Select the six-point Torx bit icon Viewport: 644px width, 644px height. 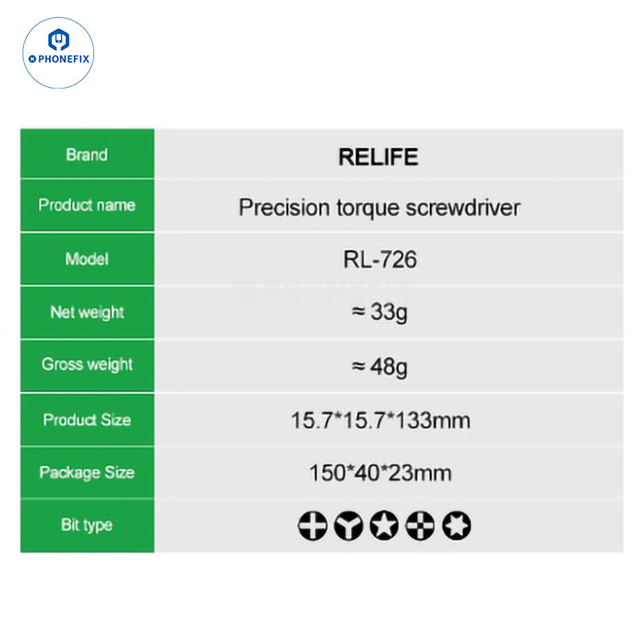456,526
